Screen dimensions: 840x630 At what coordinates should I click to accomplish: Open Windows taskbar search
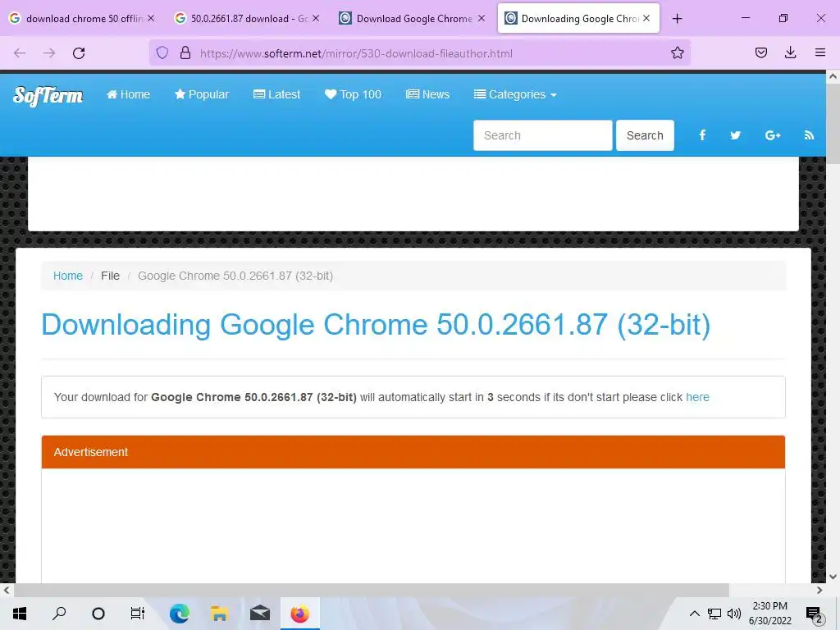point(59,614)
